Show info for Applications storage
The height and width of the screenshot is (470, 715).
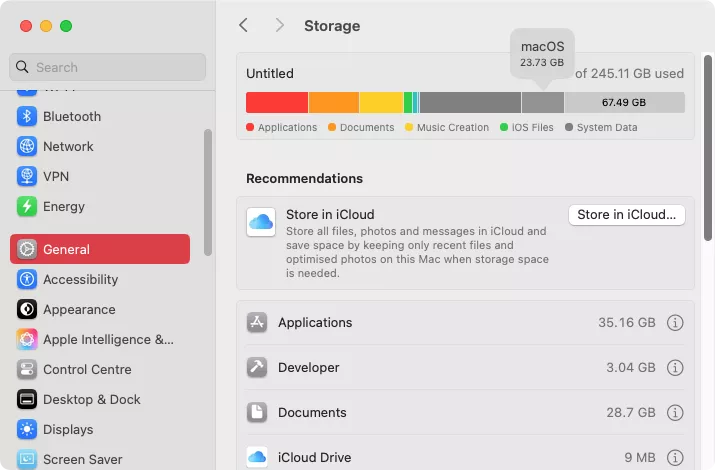click(x=675, y=323)
